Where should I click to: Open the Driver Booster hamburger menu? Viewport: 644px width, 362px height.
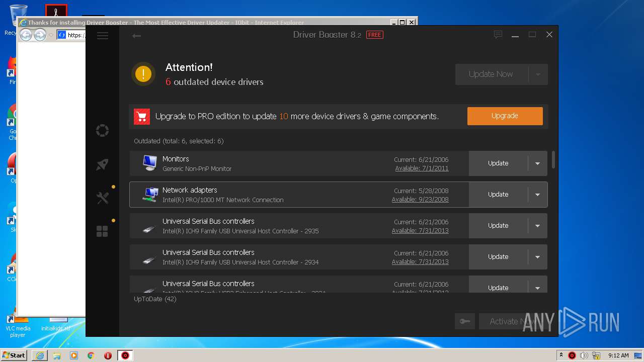pyautogui.click(x=103, y=36)
